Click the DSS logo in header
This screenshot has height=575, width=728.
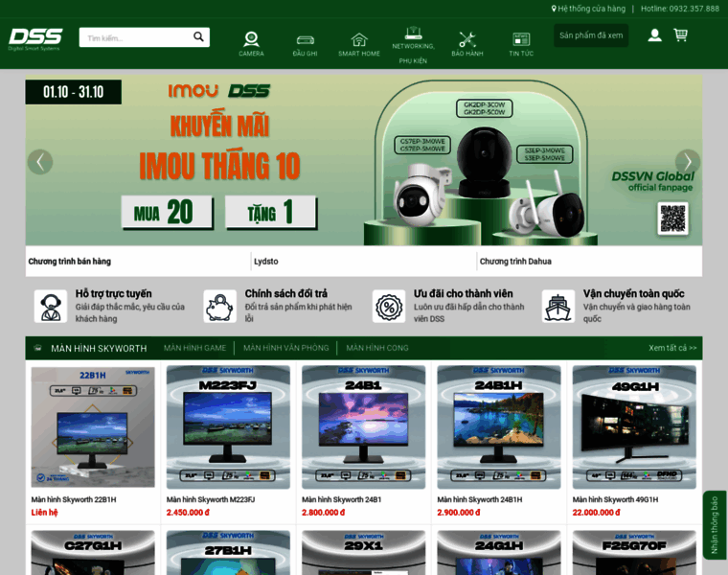click(35, 39)
